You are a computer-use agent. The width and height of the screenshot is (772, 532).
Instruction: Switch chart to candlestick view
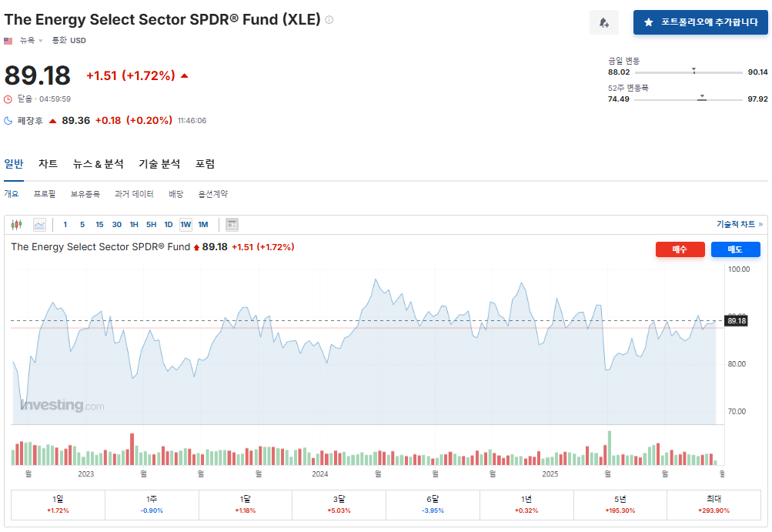tap(15, 223)
